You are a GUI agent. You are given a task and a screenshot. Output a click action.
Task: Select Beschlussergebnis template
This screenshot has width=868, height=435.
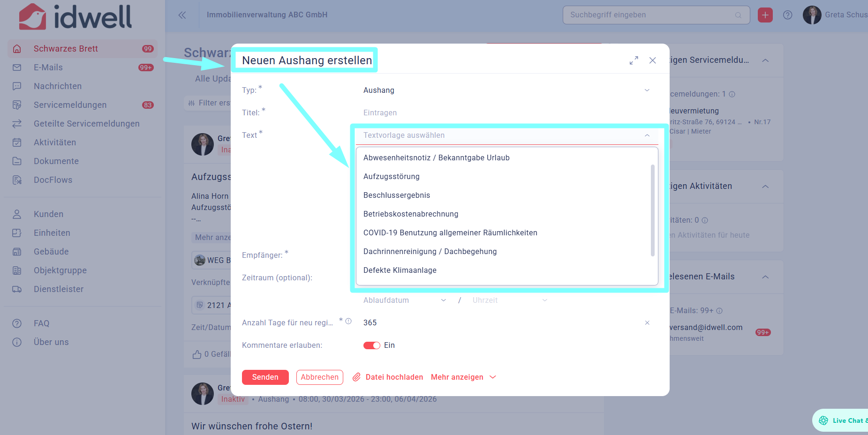coord(504,195)
